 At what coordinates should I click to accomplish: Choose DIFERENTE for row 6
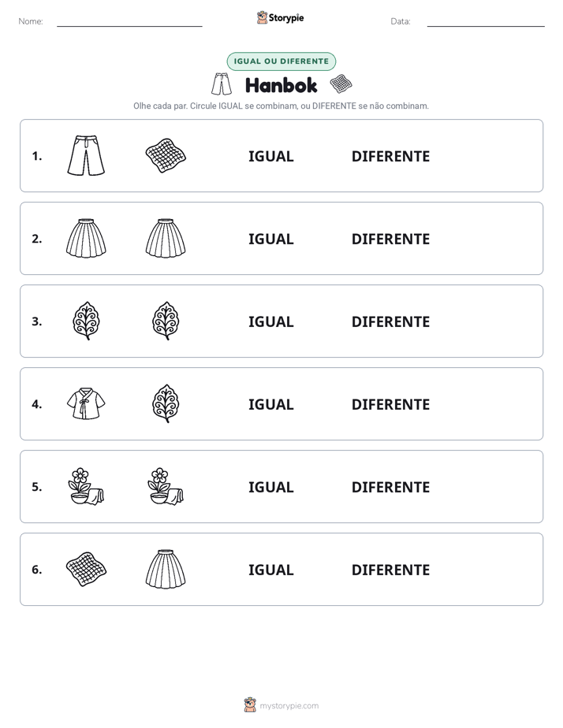coord(390,570)
